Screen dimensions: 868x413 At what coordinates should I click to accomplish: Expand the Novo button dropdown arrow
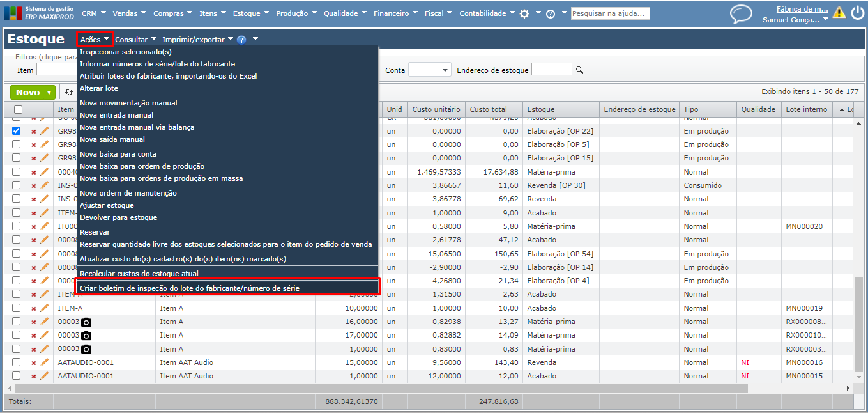pyautogui.click(x=49, y=93)
